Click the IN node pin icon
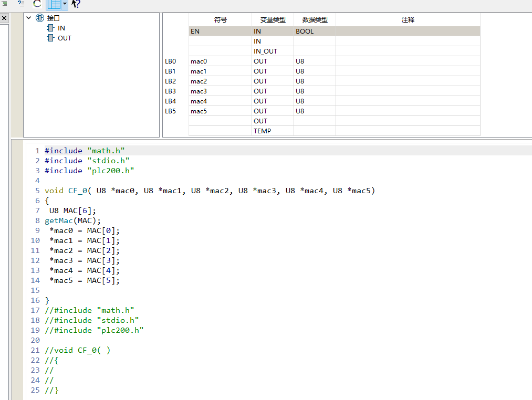Image resolution: width=532 pixels, height=400 pixels. (x=50, y=28)
